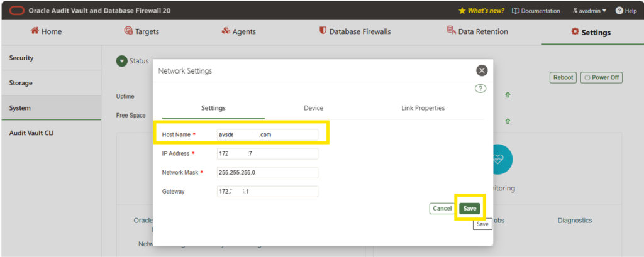Click the Host Name input field
This screenshot has width=644, height=257.
(267, 134)
